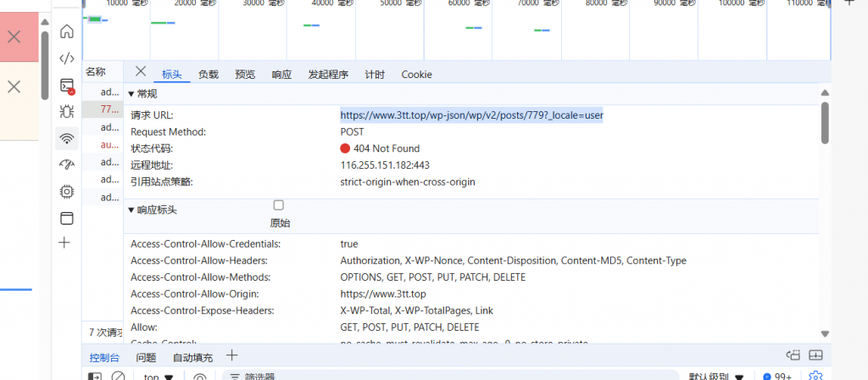Dismiss the beige banner with its X

click(x=14, y=87)
